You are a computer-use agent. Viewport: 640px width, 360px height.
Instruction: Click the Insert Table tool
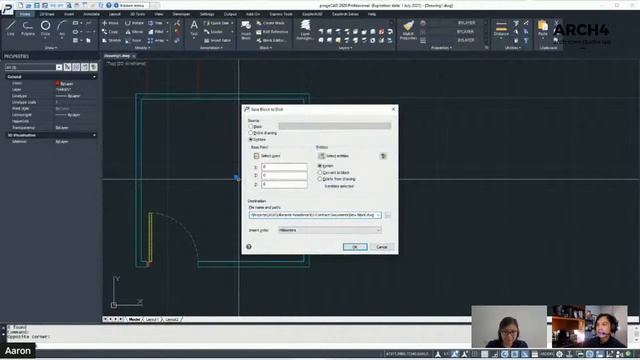point(218,40)
